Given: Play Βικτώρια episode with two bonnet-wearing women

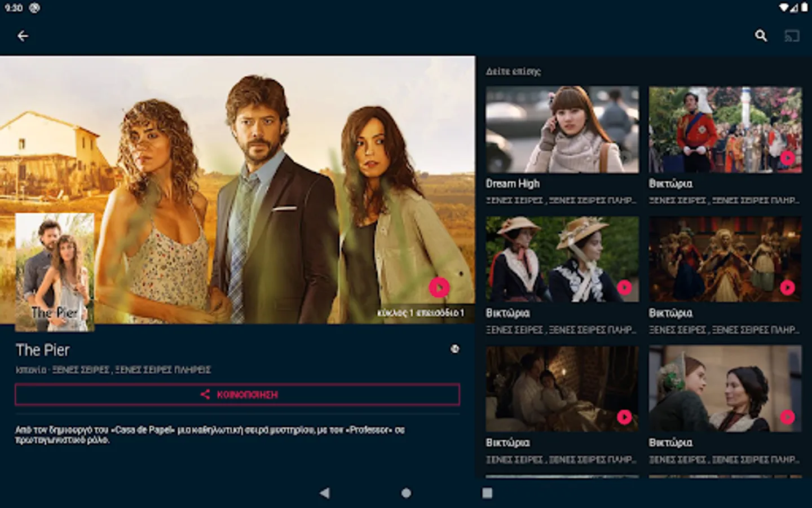Looking at the screenshot, I should click(624, 287).
